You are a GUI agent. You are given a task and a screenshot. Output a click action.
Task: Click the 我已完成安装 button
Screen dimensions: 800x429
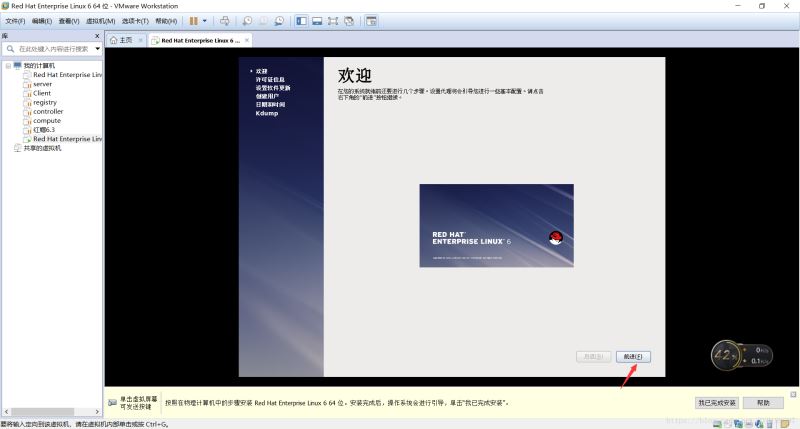716,402
